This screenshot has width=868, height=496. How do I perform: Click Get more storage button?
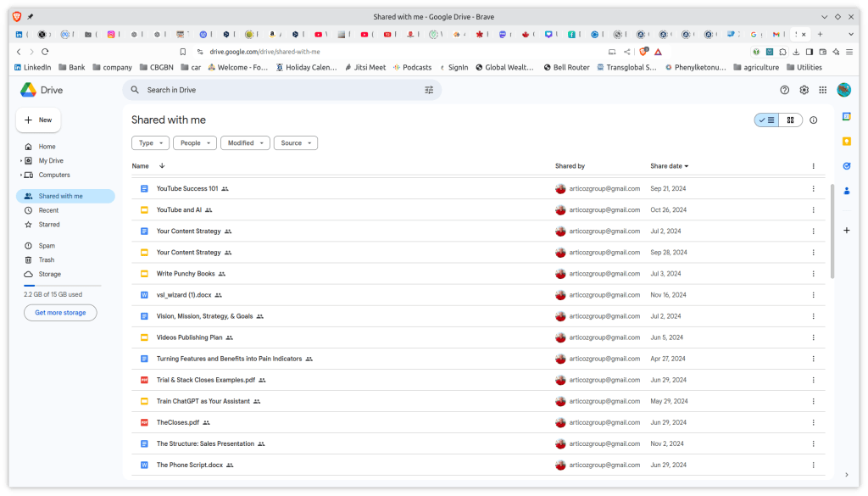[x=60, y=313]
